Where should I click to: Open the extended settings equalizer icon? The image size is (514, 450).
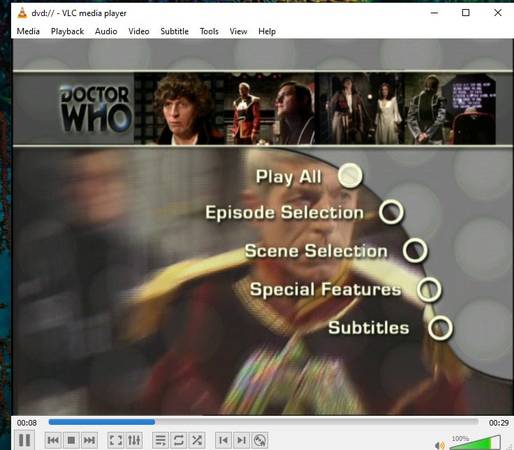[x=134, y=441]
